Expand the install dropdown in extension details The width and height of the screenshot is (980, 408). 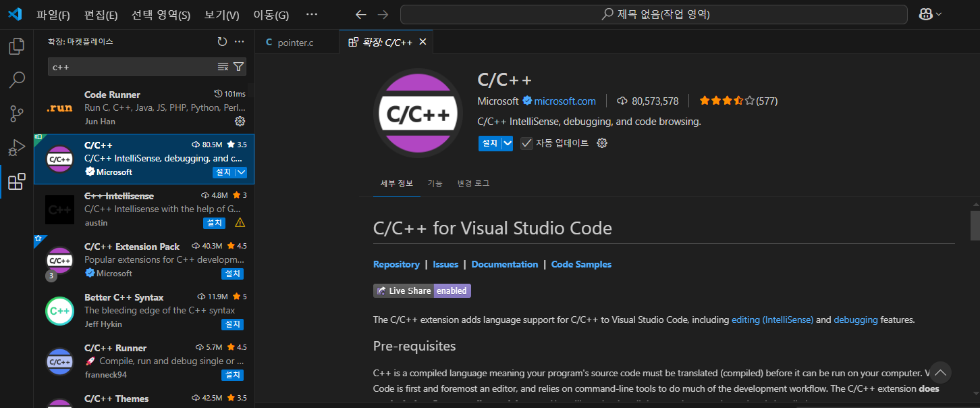click(x=508, y=143)
